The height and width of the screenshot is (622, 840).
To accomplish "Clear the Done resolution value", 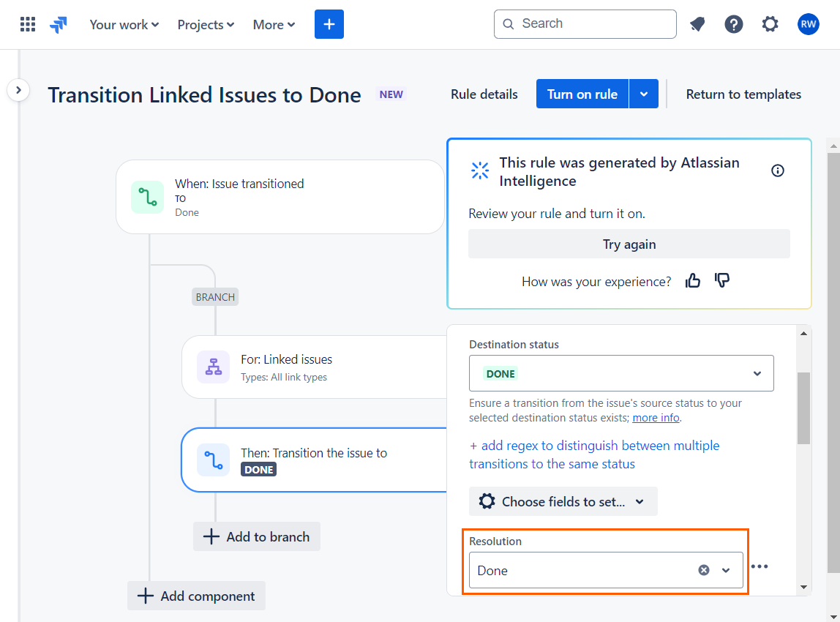I will pyautogui.click(x=703, y=569).
